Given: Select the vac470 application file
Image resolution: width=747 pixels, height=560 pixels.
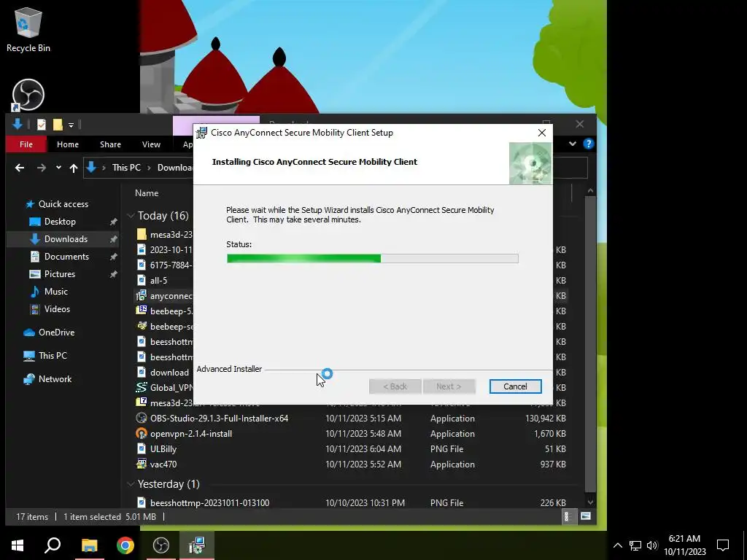Looking at the screenshot, I should (163, 464).
